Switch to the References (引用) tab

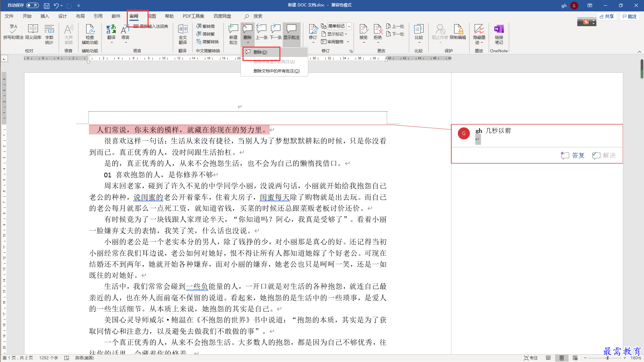98,16
